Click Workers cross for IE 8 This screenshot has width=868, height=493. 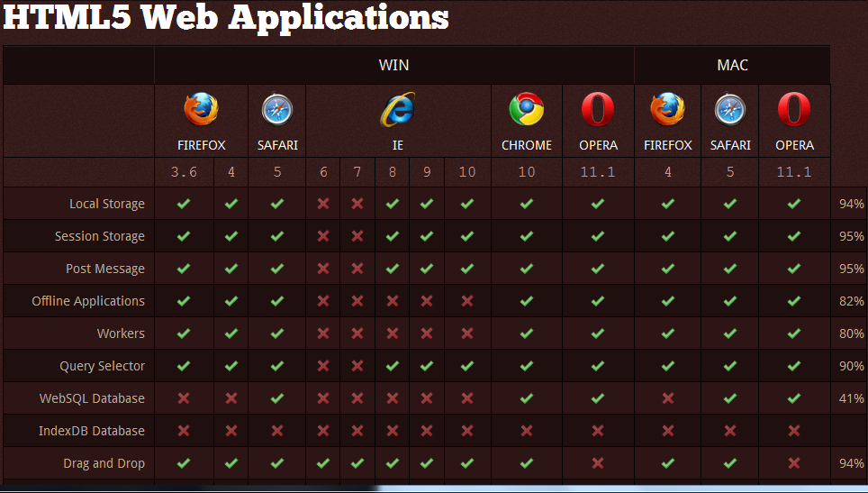point(393,333)
